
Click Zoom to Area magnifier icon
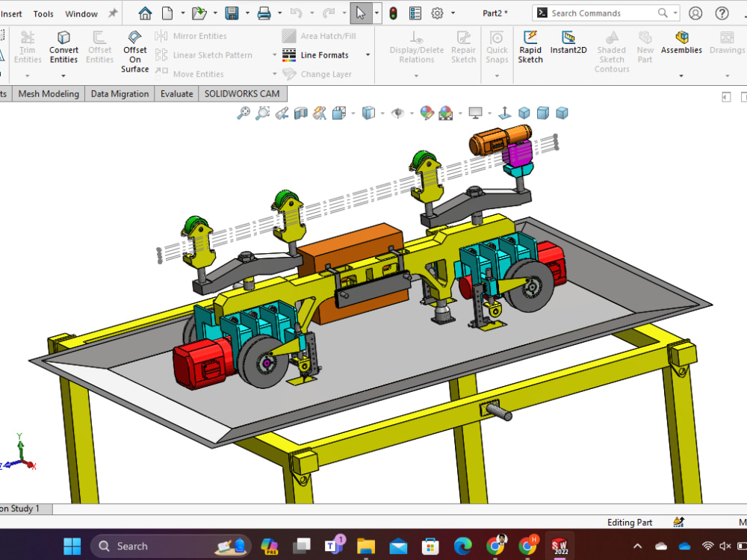(x=262, y=113)
